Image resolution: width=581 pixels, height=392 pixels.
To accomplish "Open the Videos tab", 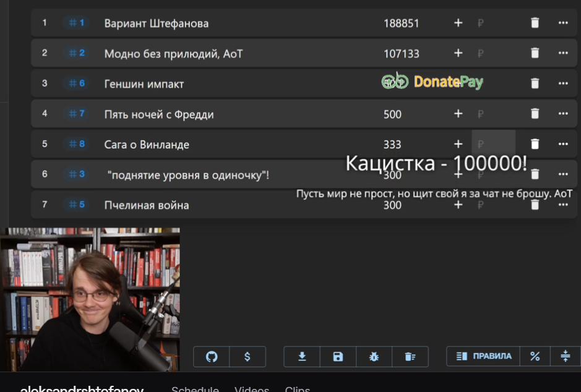I will pos(252,388).
